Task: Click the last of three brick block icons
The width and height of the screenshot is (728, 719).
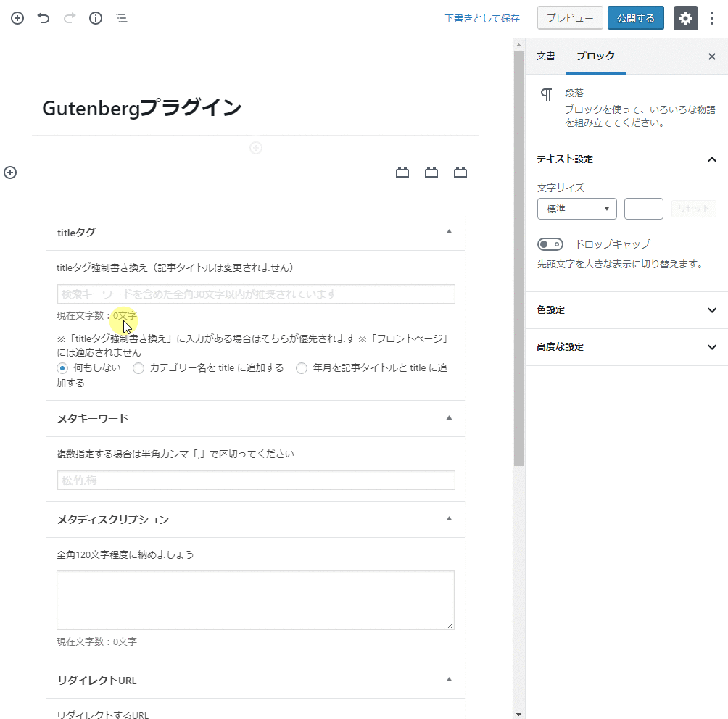Action: click(x=460, y=173)
